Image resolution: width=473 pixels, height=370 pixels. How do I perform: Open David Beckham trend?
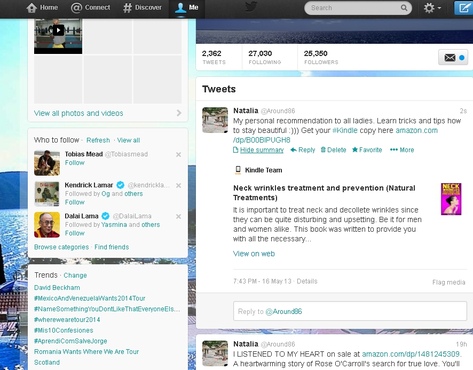pyautogui.click(x=57, y=287)
